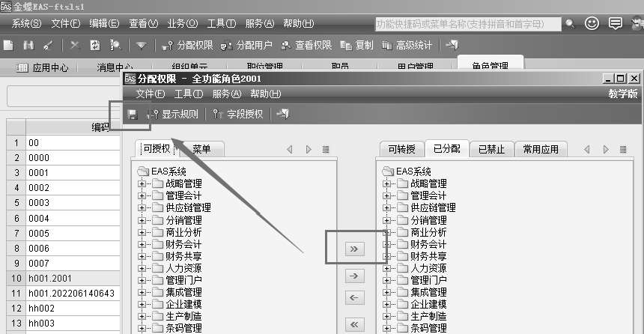Open 服务(A) menu in the 分配权限 dialog
This screenshot has height=334, width=644.
227,94
